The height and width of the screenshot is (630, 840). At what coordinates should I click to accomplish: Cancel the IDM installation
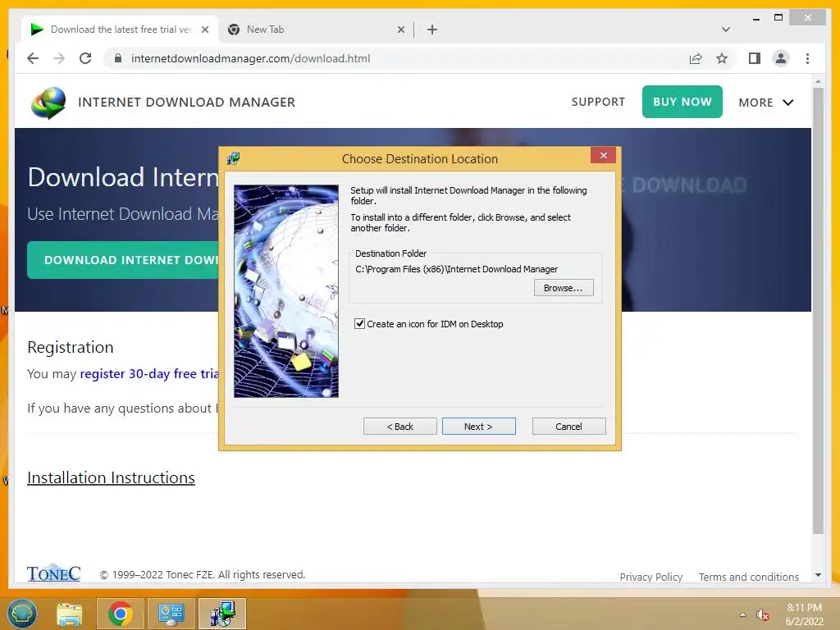pyautogui.click(x=568, y=427)
